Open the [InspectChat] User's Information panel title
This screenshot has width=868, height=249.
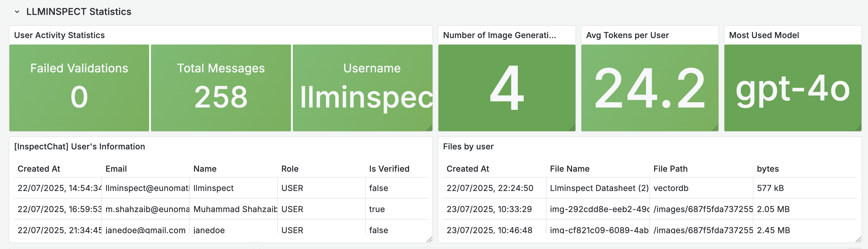pos(79,146)
